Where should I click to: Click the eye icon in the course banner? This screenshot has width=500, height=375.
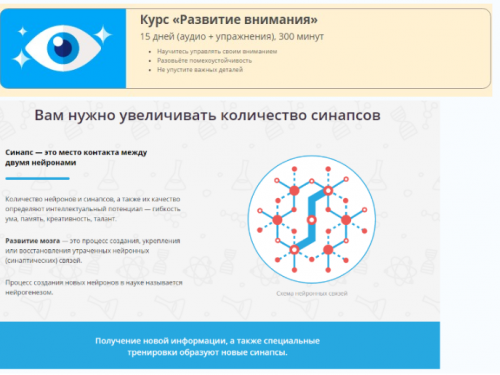pyautogui.click(x=63, y=48)
